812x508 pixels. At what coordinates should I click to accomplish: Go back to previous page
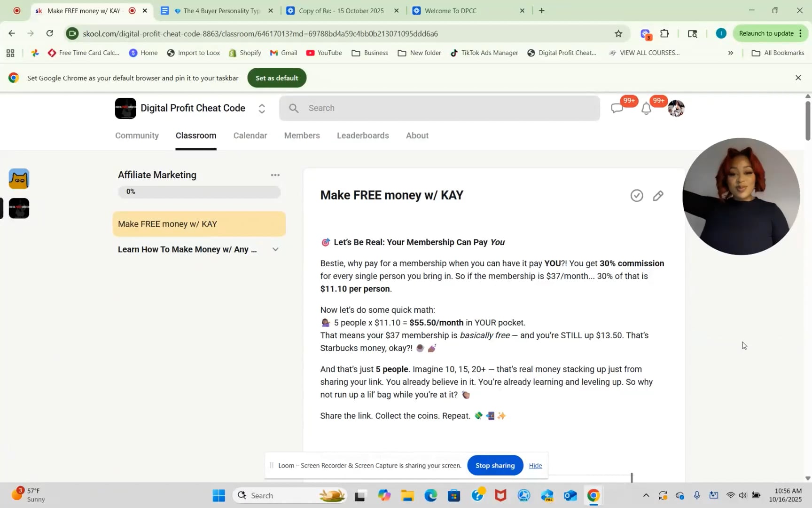12,33
